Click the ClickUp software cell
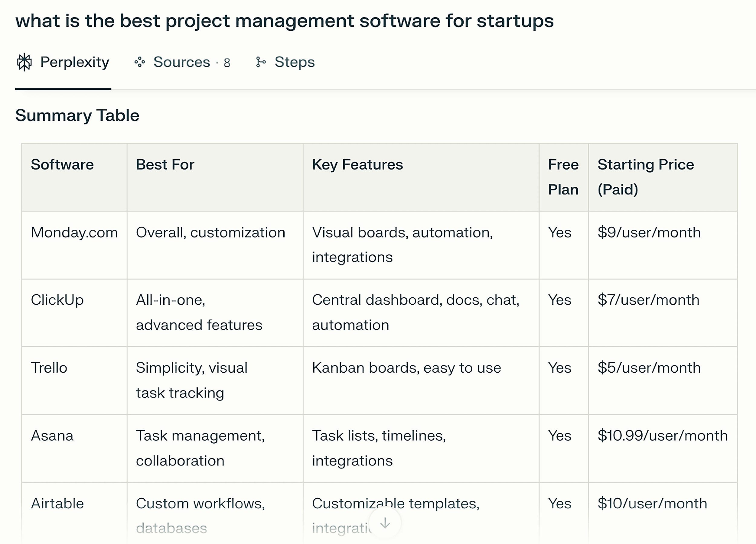This screenshot has width=756, height=544. pyautogui.click(x=57, y=300)
